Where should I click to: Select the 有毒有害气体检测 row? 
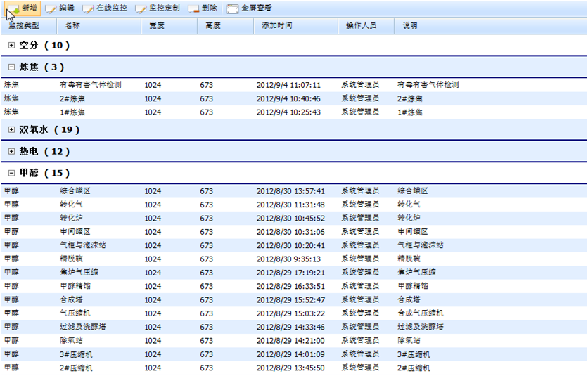point(91,85)
